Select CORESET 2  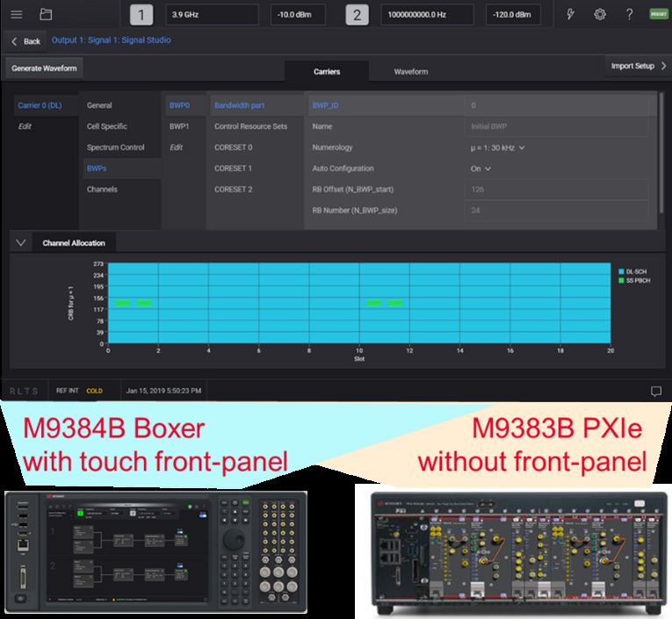257,190
